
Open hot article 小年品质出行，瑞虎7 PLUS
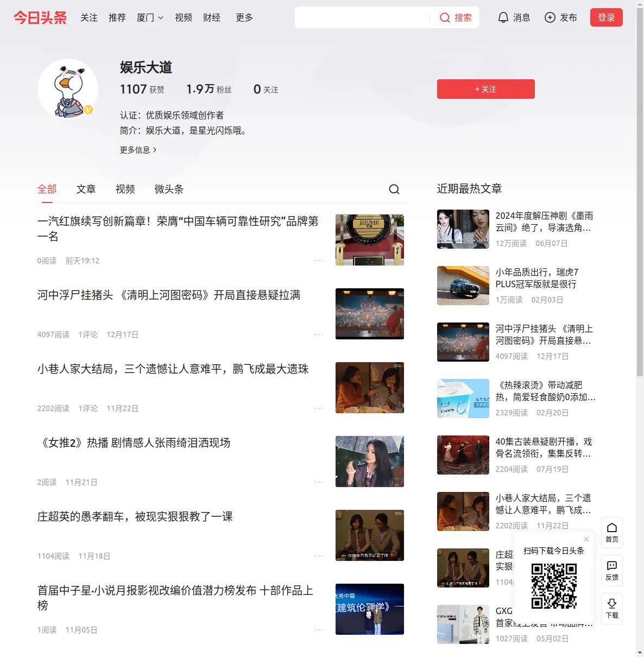pos(537,278)
